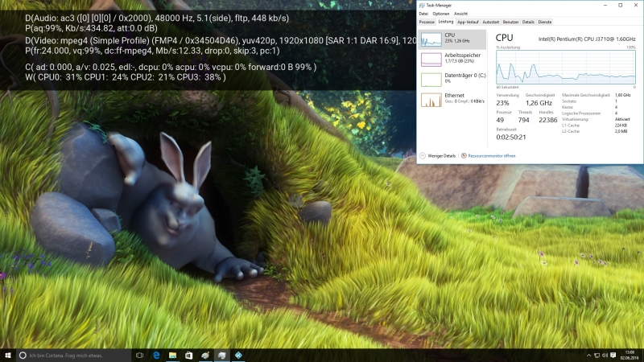Click the 'D(Audio: ac3' line in Kodi overlay

pyautogui.click(x=157, y=18)
